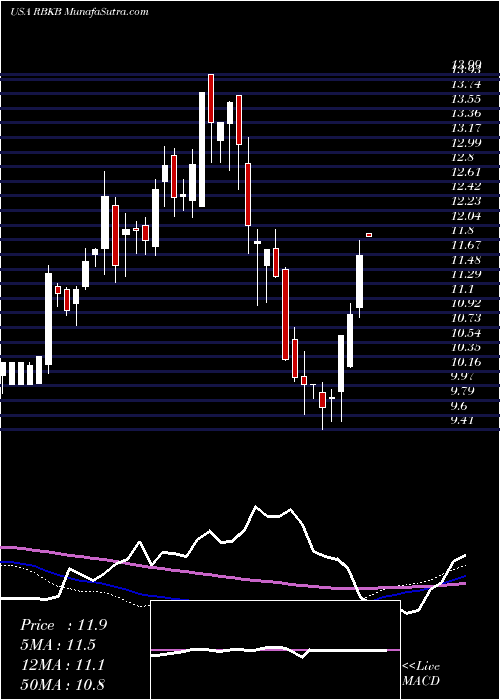Select the 12.61 price axis label
Viewport: 500px width, 700px height.
point(467,172)
